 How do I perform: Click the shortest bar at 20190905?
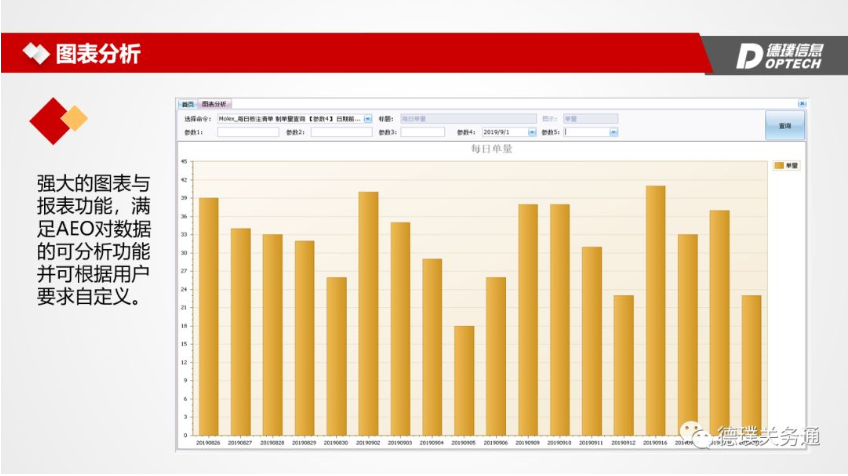tap(464, 380)
